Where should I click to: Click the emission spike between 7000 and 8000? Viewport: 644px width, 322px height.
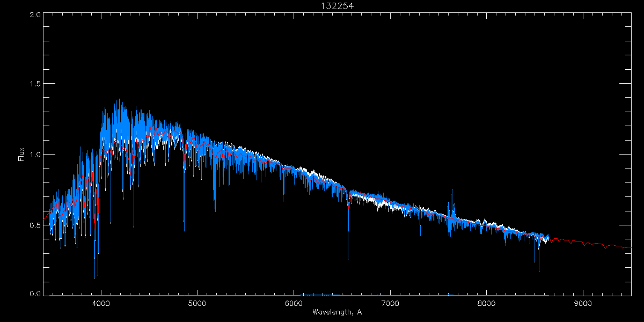coord(451,191)
